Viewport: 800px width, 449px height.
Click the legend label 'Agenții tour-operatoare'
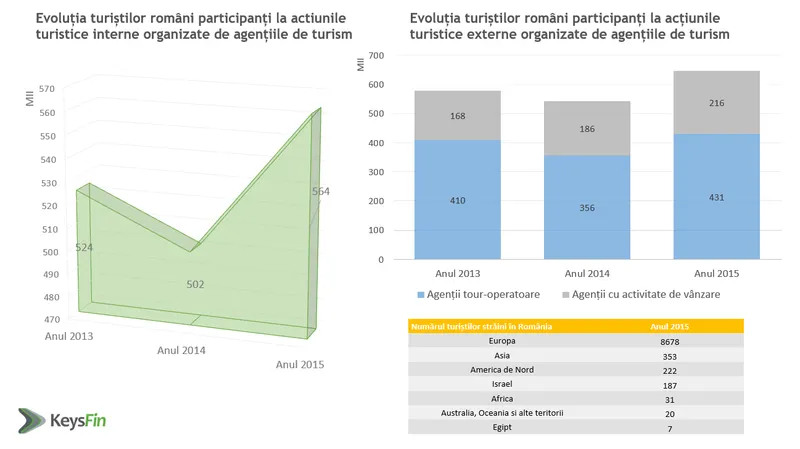coord(483,294)
